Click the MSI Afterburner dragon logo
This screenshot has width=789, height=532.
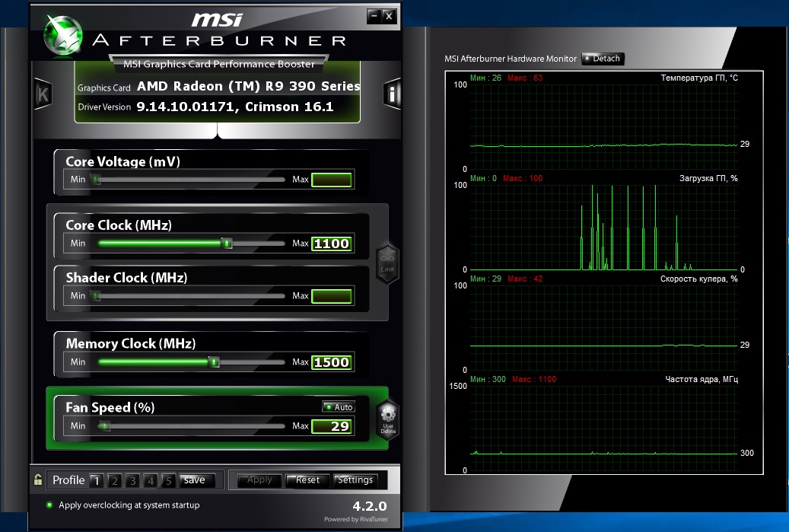[x=63, y=35]
